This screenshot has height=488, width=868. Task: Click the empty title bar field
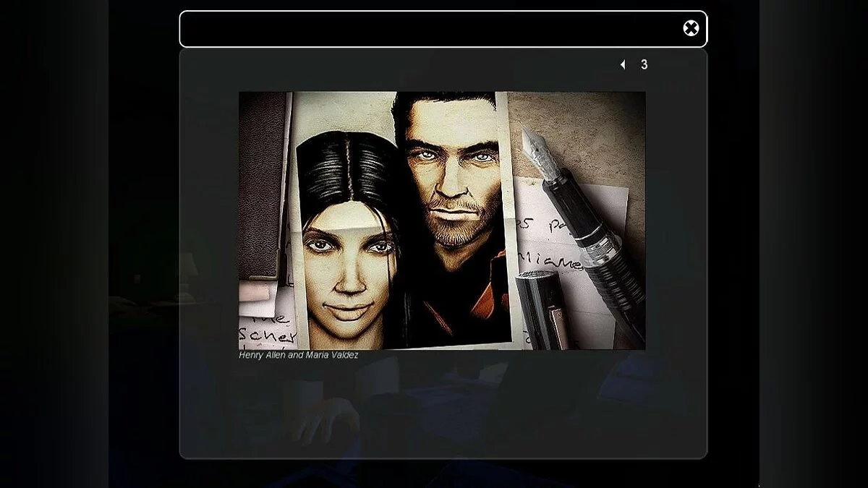(443, 29)
